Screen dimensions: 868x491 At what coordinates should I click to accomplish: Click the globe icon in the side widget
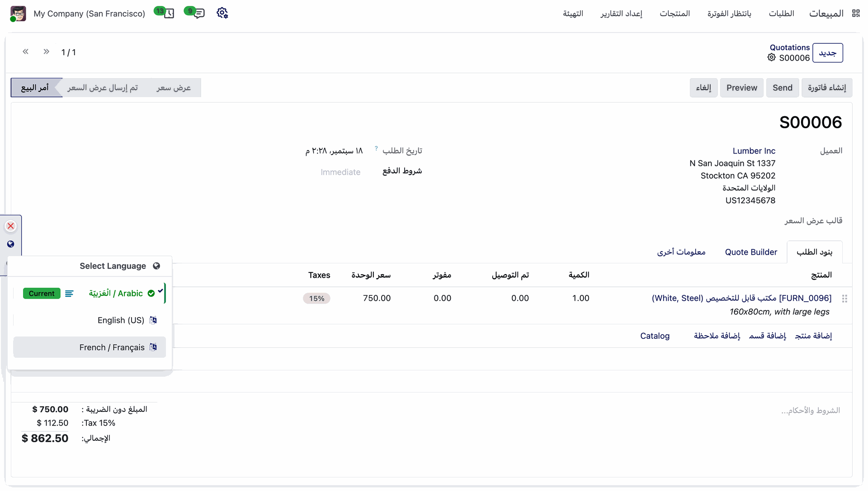click(x=11, y=244)
